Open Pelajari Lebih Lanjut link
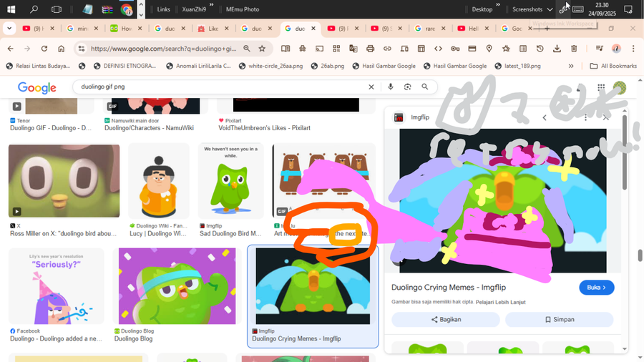This screenshot has height=362, width=644. 500,302
